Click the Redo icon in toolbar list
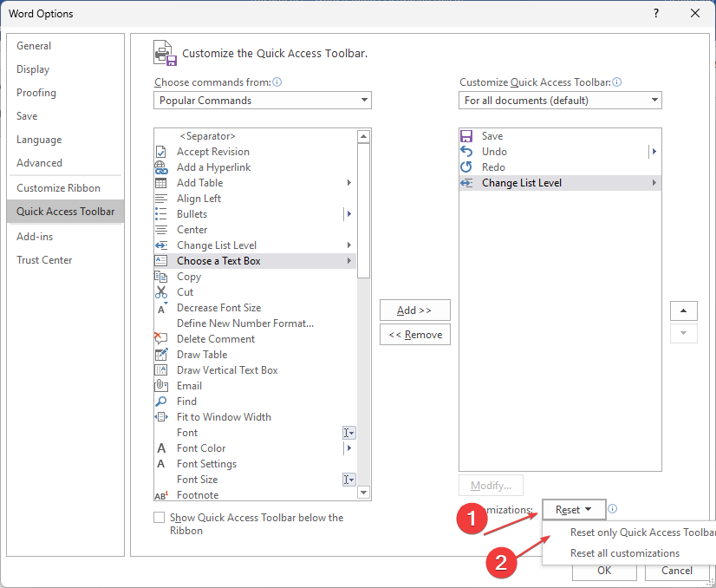Screen dimensions: 716x588 [466, 167]
